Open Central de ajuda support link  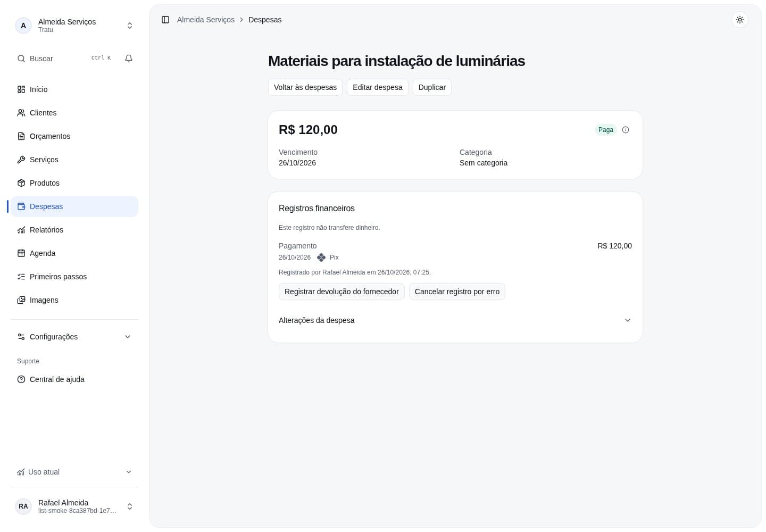coord(74,379)
